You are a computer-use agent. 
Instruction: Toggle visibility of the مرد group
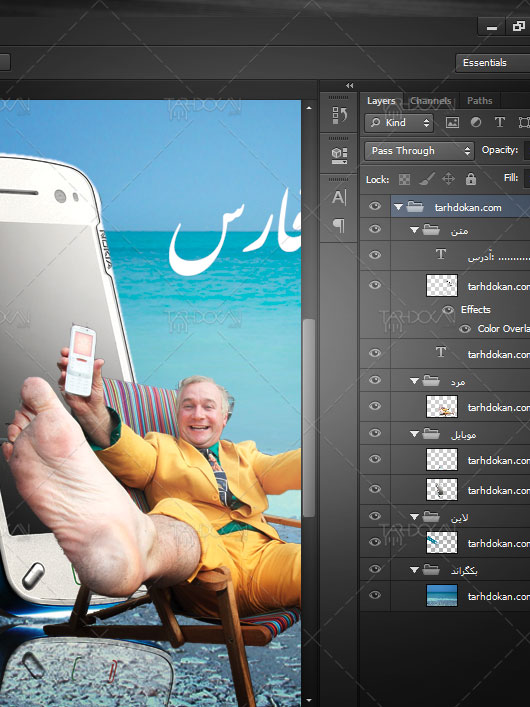point(374,381)
